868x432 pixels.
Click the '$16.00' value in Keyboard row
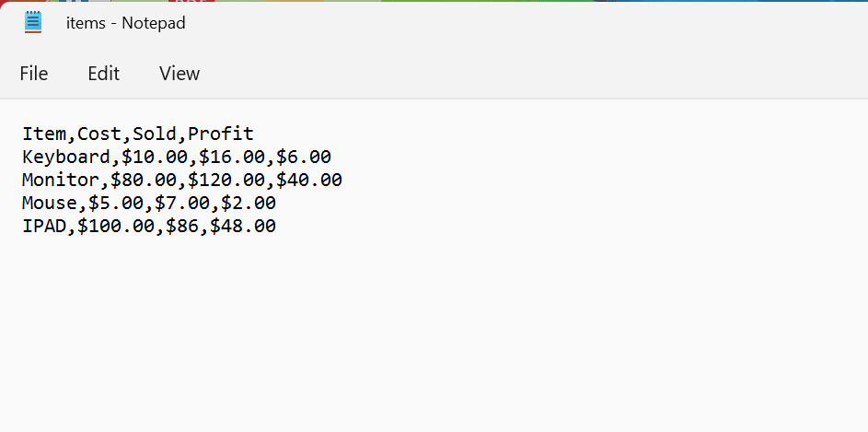pos(232,158)
